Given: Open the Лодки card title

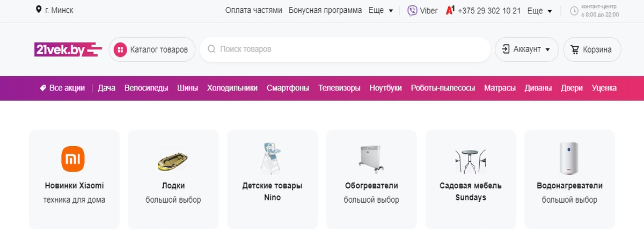Looking at the screenshot, I should click(173, 186).
